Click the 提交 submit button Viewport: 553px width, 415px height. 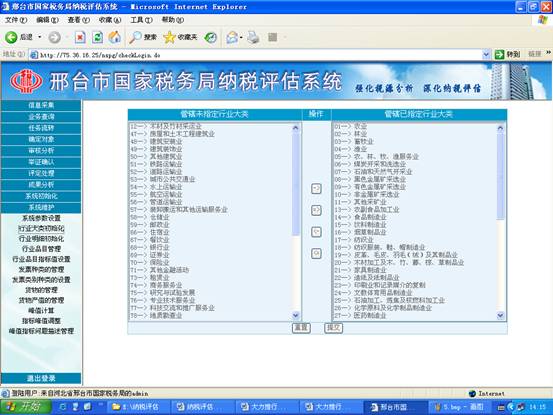point(333,328)
